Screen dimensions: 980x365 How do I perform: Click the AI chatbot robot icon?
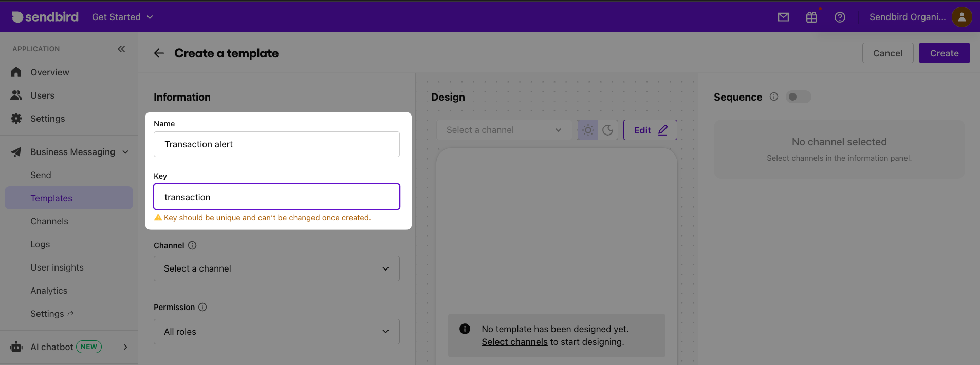pyautogui.click(x=16, y=347)
